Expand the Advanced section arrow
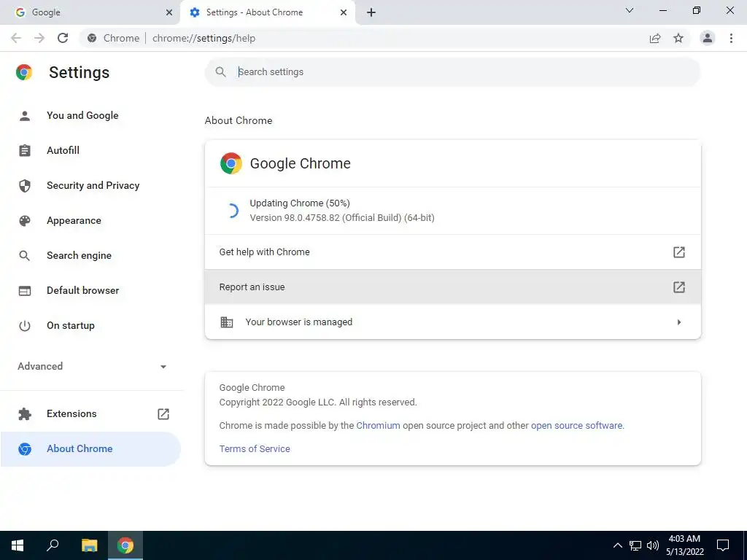The height and width of the screenshot is (560, 747). [163, 367]
